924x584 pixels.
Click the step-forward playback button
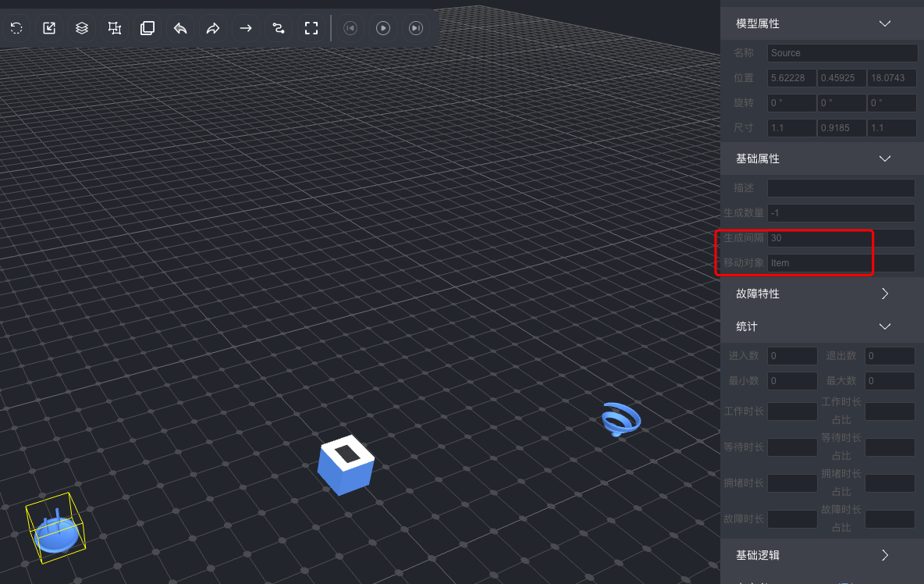416,28
